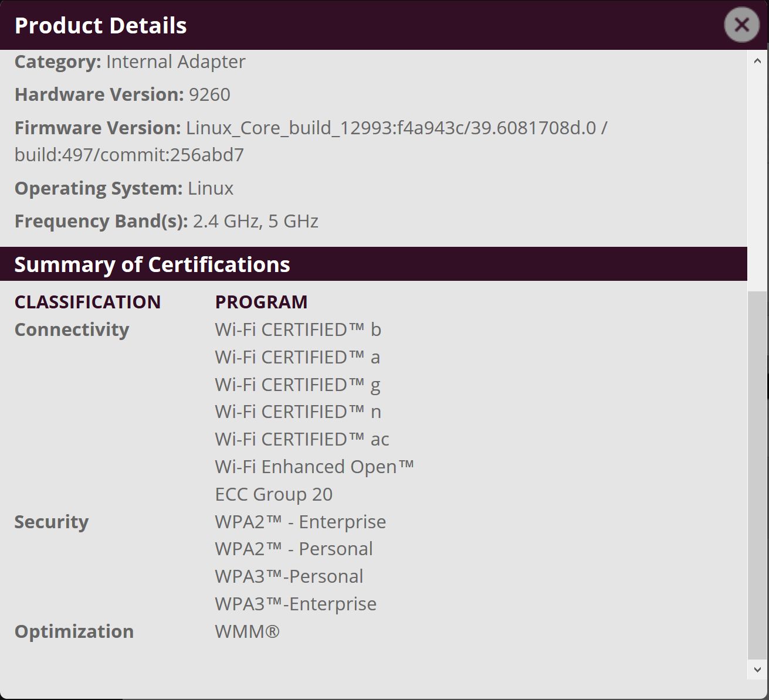Viewport: 769px width, 700px height.
Task: Click the Wi-Fi CERTIFIED ac entry
Action: pos(302,439)
